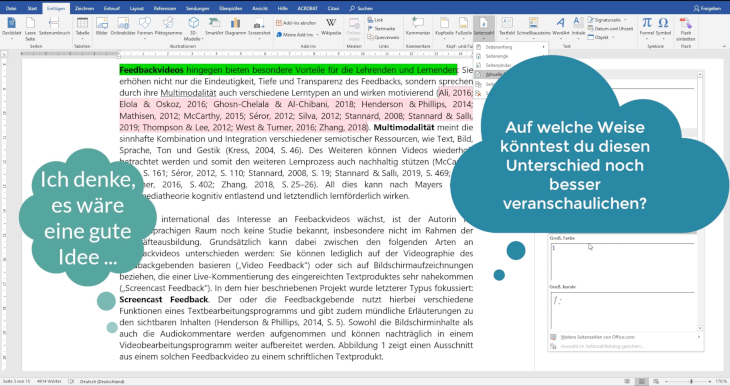The image size is (730, 386).
Task: Add a Kommentar to the document
Action: tap(418, 27)
